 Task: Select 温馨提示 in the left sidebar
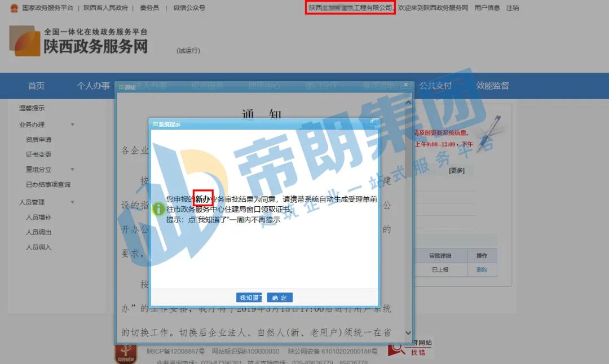tap(32, 108)
